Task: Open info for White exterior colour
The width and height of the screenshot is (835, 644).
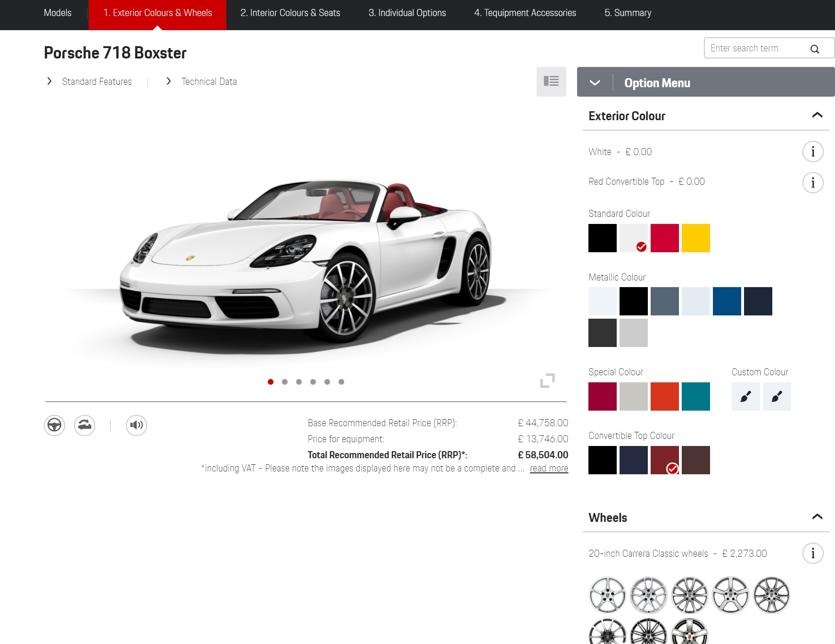Action: [813, 152]
